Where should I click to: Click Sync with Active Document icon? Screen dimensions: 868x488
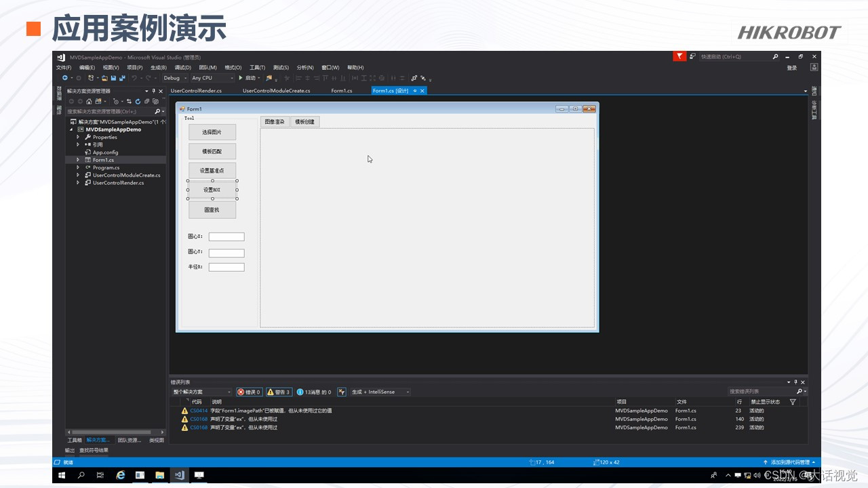click(x=129, y=102)
